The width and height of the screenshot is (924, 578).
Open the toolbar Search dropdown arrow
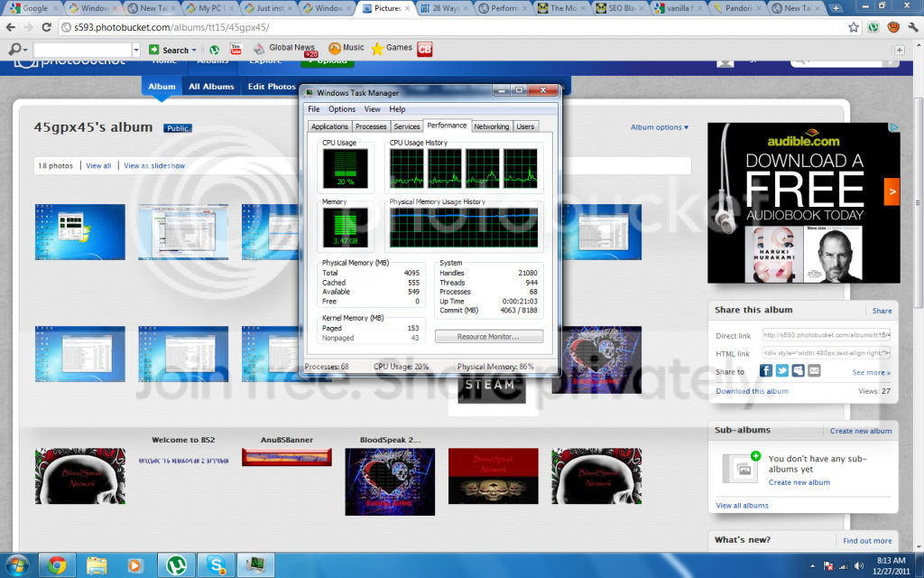(194, 51)
